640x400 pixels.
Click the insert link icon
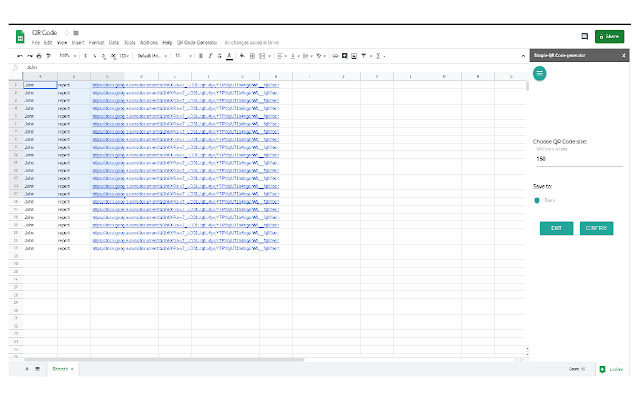click(x=333, y=56)
